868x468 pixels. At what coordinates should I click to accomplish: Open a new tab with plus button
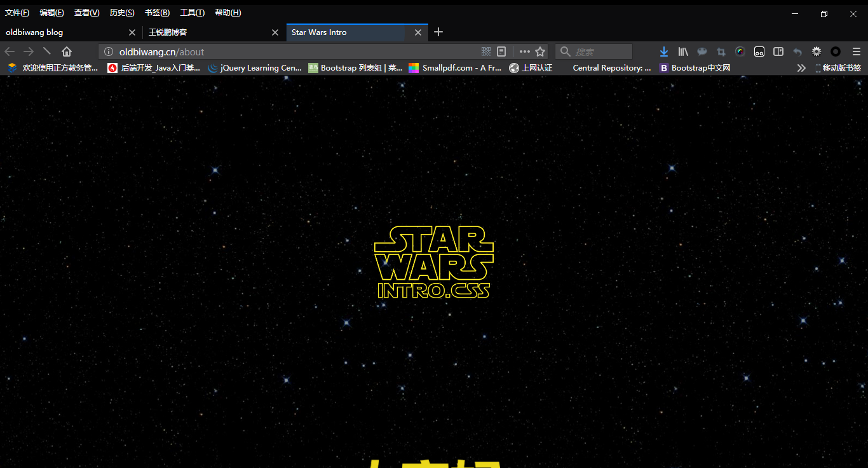click(438, 32)
